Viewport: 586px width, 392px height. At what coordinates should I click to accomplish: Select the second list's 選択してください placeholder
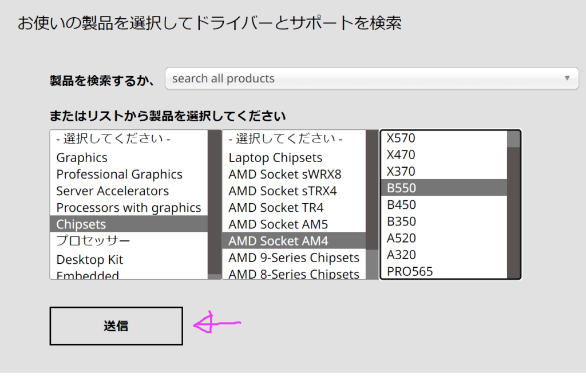click(294, 139)
